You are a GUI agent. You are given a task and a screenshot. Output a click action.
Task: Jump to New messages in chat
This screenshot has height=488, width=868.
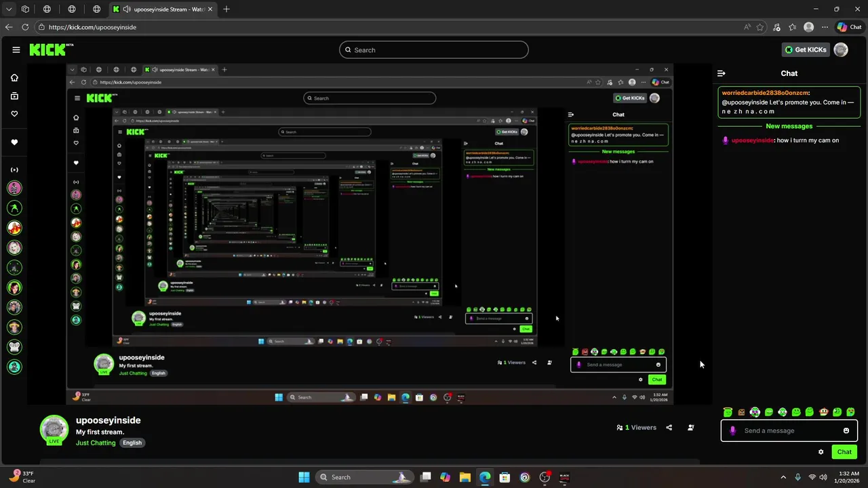tap(789, 126)
